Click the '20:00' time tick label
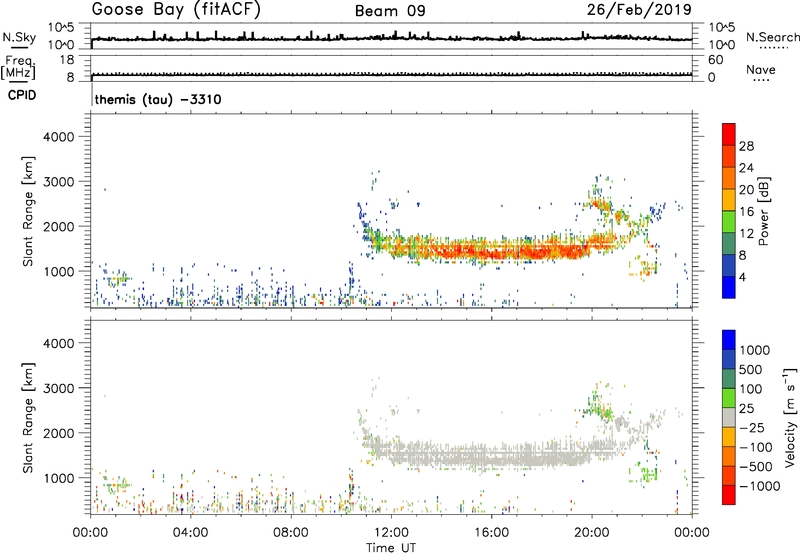800x554 pixels. coord(591,533)
